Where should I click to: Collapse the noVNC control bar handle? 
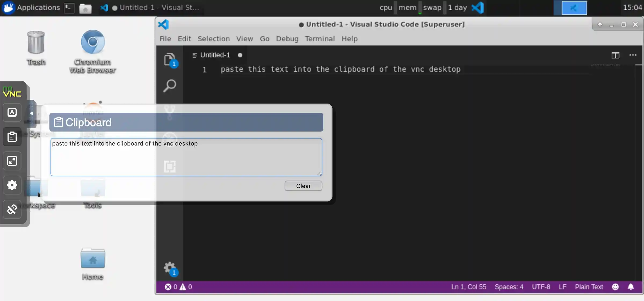pos(31,113)
